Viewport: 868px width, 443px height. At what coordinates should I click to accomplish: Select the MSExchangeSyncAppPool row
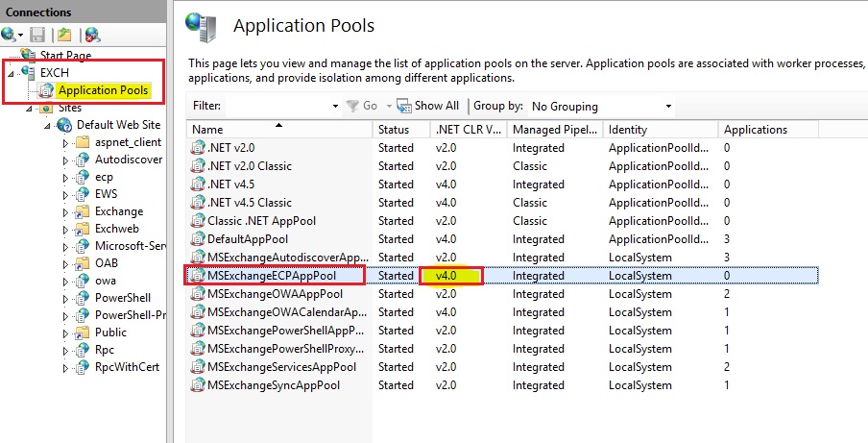pos(502,385)
